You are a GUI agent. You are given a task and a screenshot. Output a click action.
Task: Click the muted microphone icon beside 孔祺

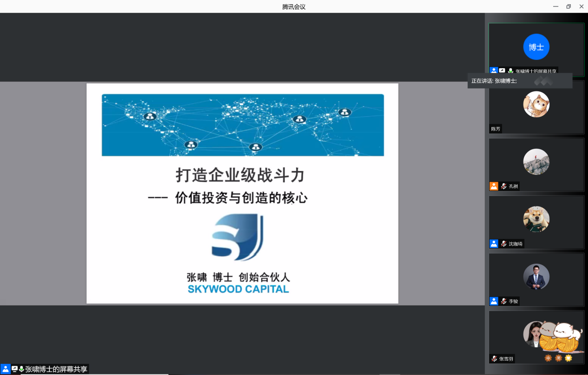[x=504, y=186]
